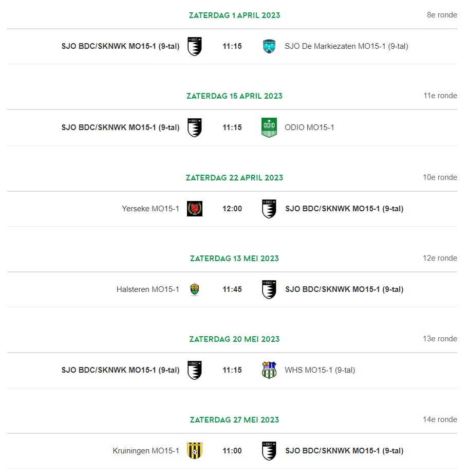Click WHS MO15-1 (9-tal) team name

(320, 370)
